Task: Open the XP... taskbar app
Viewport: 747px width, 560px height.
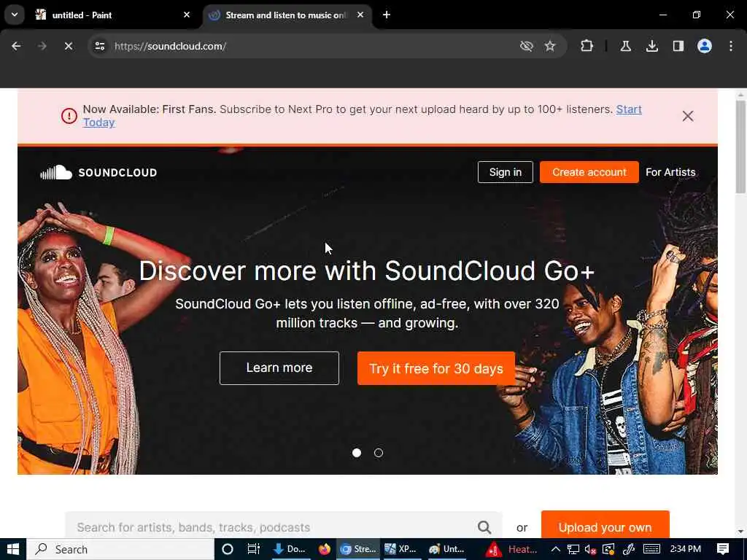Action: [x=400, y=549]
